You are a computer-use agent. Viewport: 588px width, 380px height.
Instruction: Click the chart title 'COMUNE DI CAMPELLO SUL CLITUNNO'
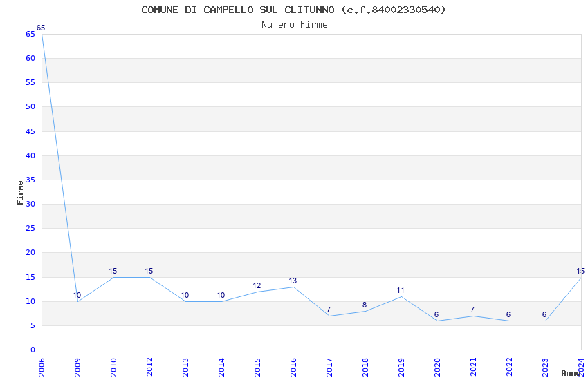(238, 10)
